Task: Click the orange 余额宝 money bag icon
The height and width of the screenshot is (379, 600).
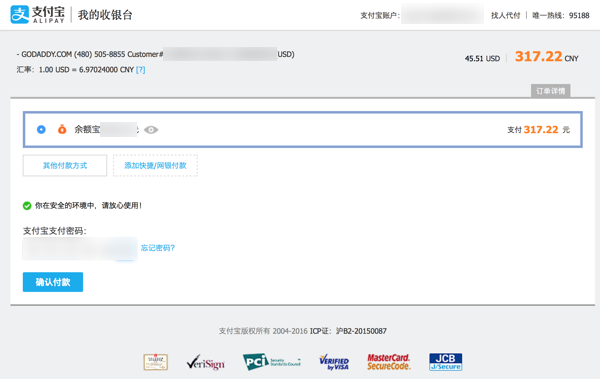Action: [x=62, y=129]
